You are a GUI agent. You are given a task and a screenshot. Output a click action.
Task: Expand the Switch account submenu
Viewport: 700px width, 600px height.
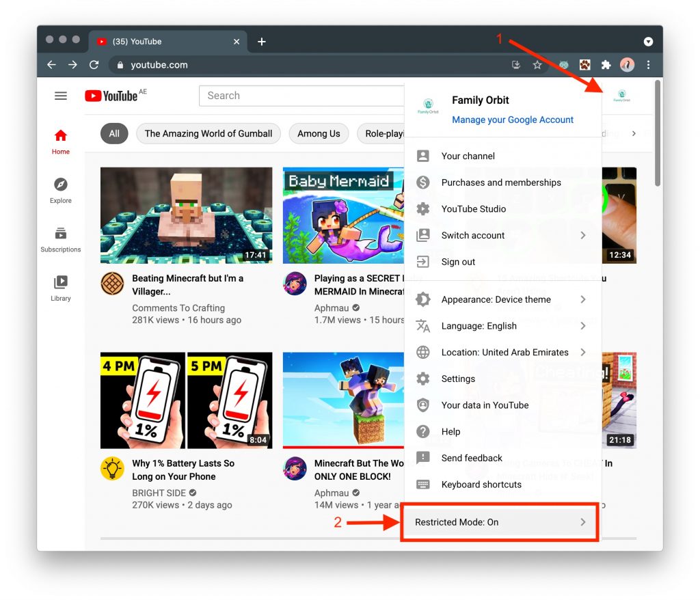472,235
